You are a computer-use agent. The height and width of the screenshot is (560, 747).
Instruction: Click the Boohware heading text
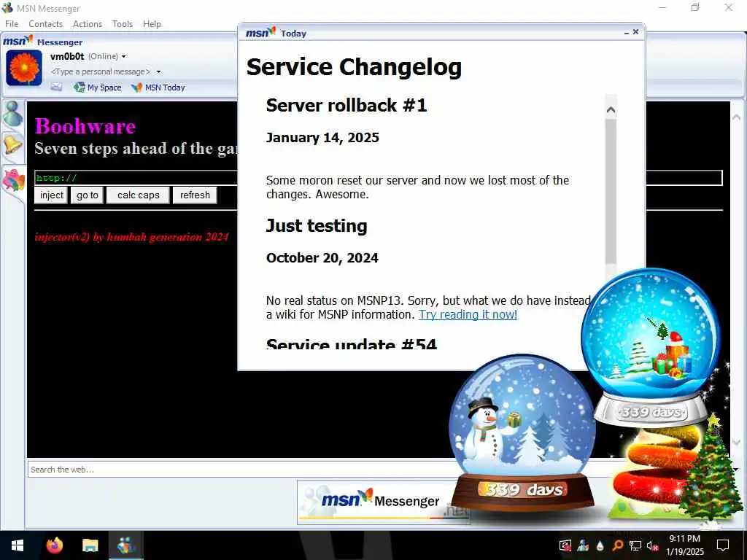pos(85,126)
